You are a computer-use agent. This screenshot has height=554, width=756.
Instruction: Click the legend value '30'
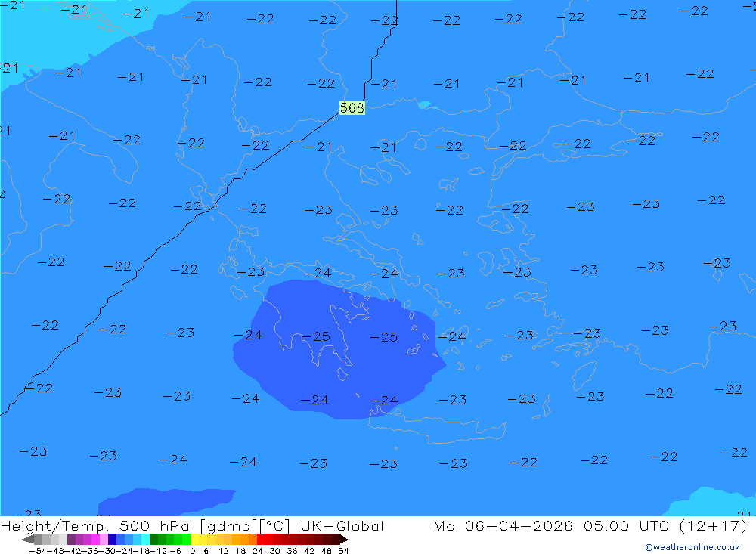[275, 551]
